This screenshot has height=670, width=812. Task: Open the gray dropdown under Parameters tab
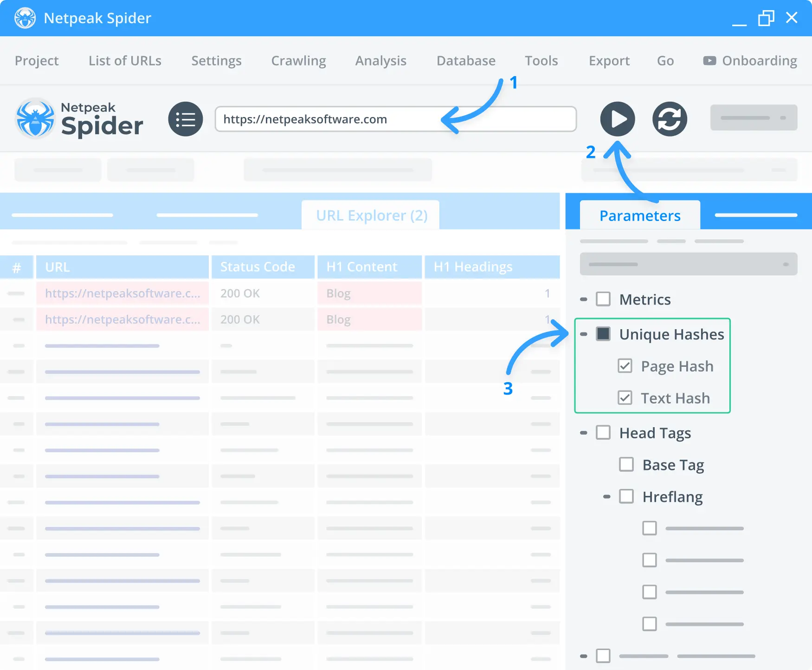(x=689, y=264)
